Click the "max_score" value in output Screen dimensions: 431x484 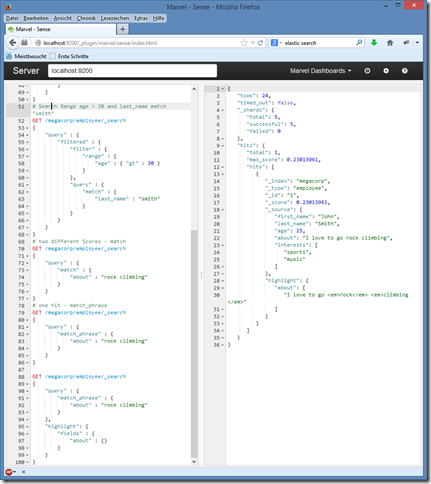click(x=303, y=160)
